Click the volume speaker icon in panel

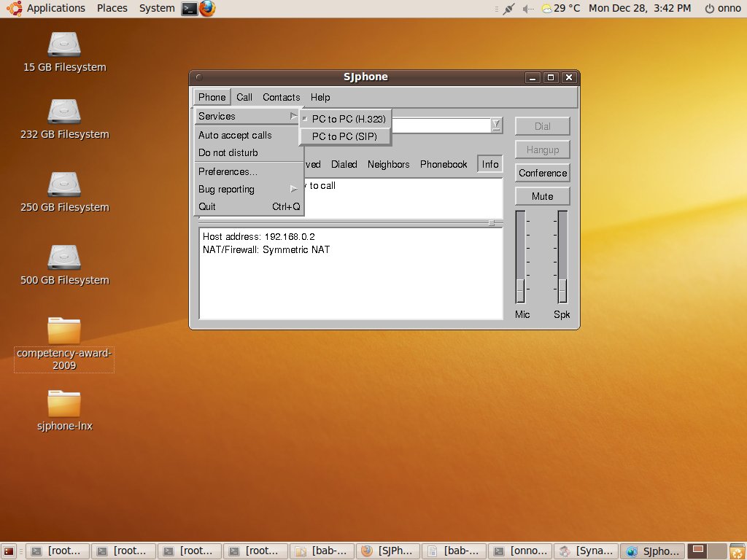(x=529, y=9)
